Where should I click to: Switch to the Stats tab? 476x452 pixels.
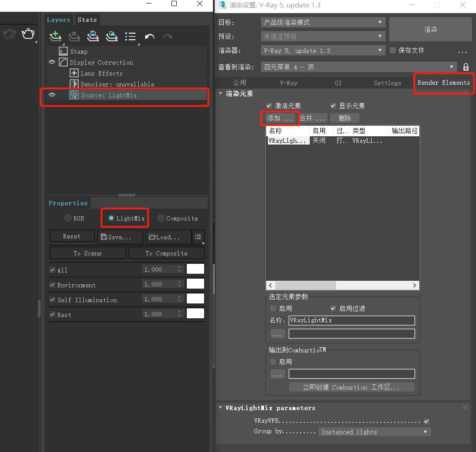coord(87,20)
